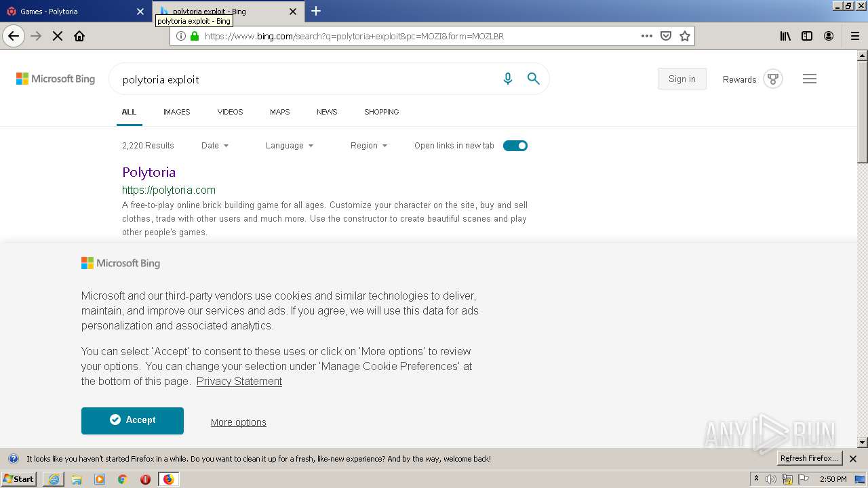Screen dimensions: 868x488
Task: Open the Windows Start menu
Action: coord(19,479)
